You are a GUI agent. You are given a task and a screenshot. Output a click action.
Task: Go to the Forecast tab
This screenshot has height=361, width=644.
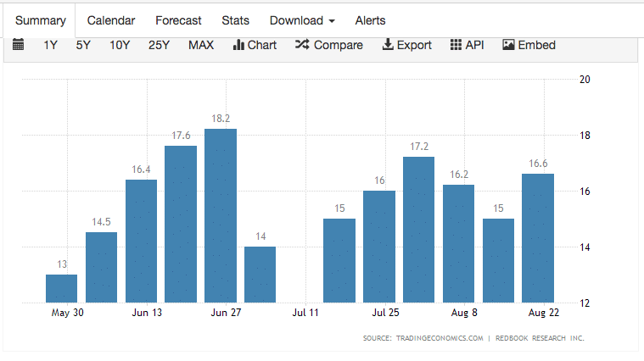(176, 20)
